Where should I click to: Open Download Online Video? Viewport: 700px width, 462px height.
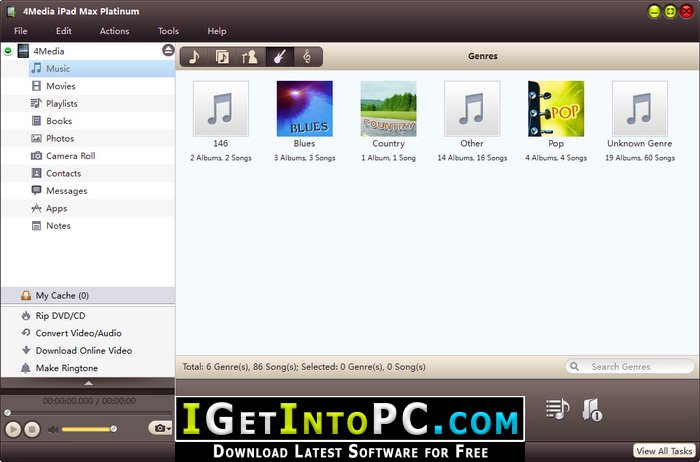tap(77, 350)
